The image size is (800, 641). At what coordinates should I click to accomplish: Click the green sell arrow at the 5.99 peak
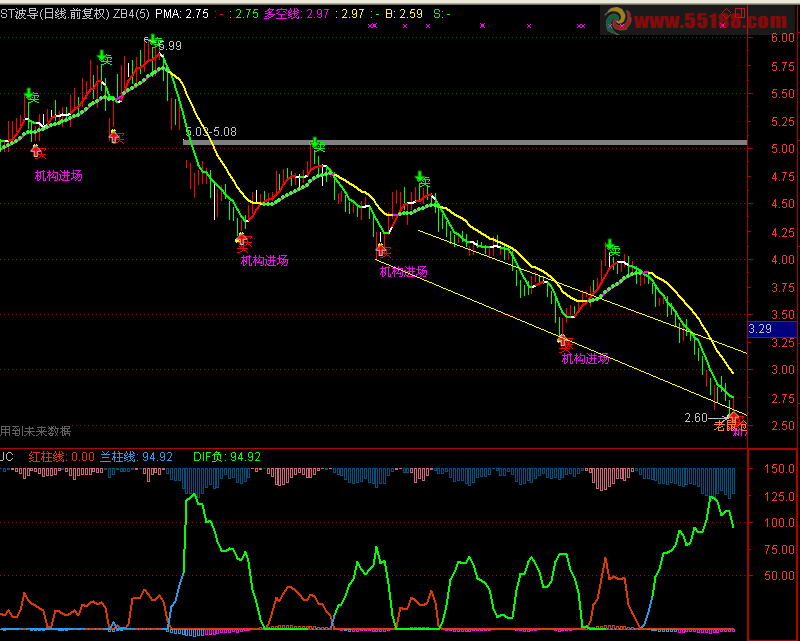153,42
